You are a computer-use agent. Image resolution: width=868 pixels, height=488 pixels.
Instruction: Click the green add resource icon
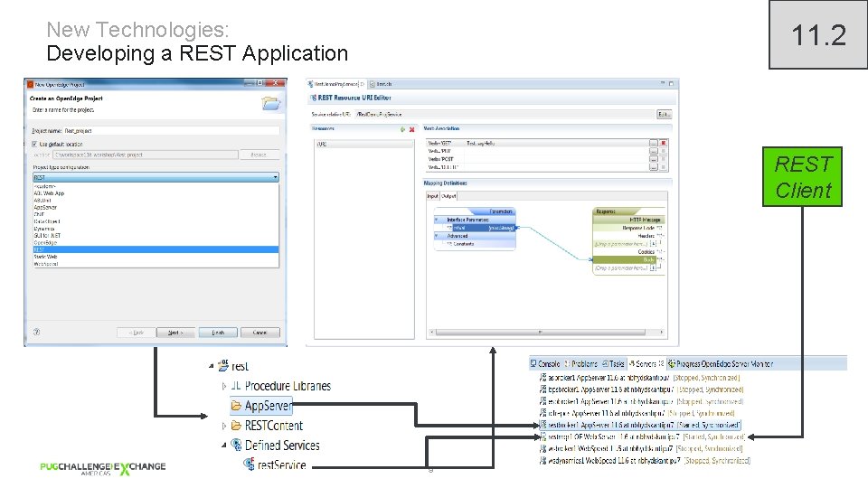[402, 129]
